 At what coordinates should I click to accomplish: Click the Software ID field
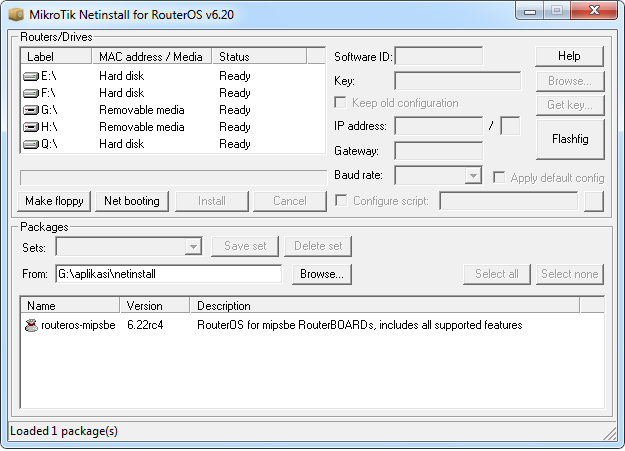click(x=438, y=56)
